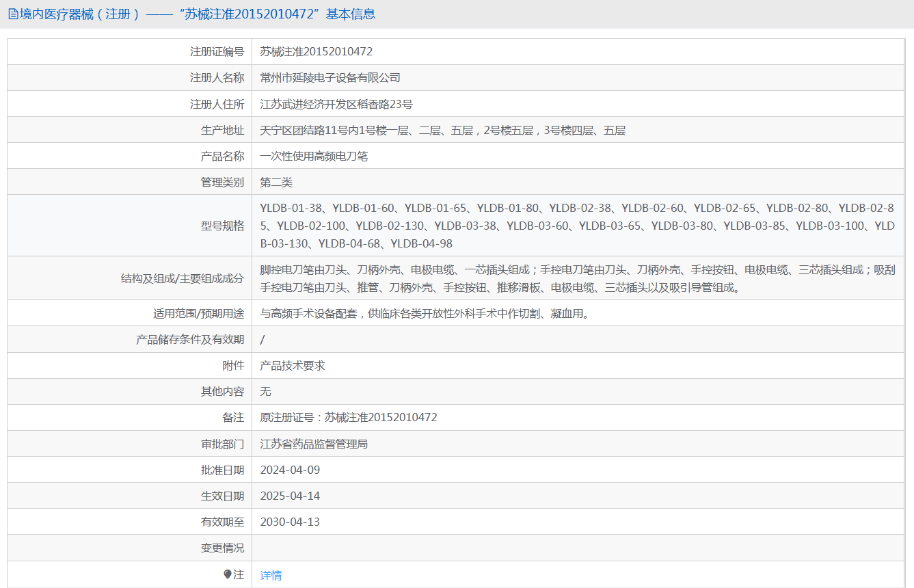
Task: Click the 产品储存条件及有效期 label
Action: pyautogui.click(x=190, y=340)
